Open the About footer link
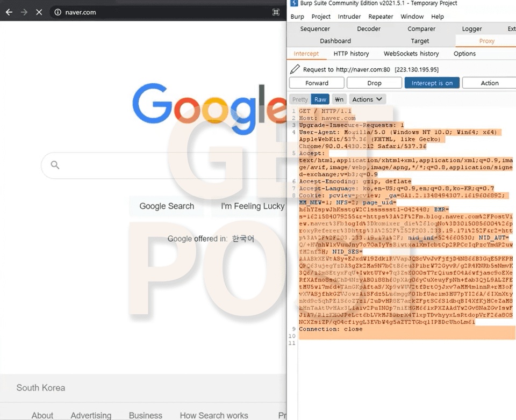This screenshot has height=420, width=516. [x=42, y=415]
